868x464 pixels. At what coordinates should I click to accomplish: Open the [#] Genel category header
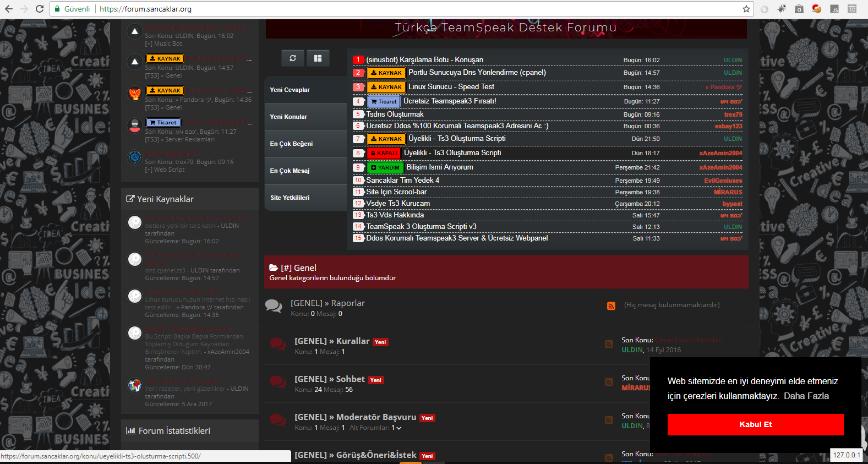click(298, 268)
